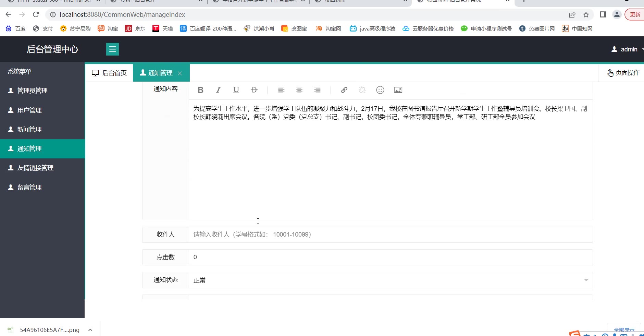This screenshot has height=336, width=644.
Task: Switch to the 后台首页 tab
Action: tap(109, 73)
